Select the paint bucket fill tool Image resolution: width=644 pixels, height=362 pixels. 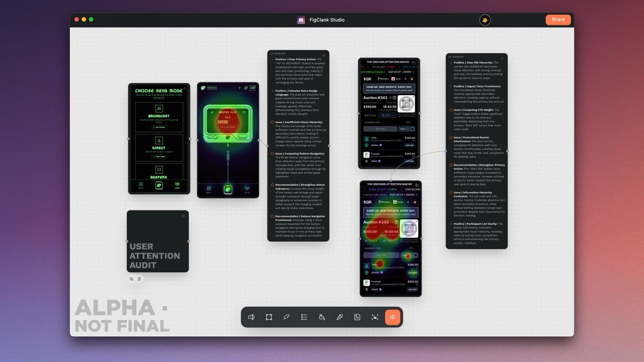[322, 317]
